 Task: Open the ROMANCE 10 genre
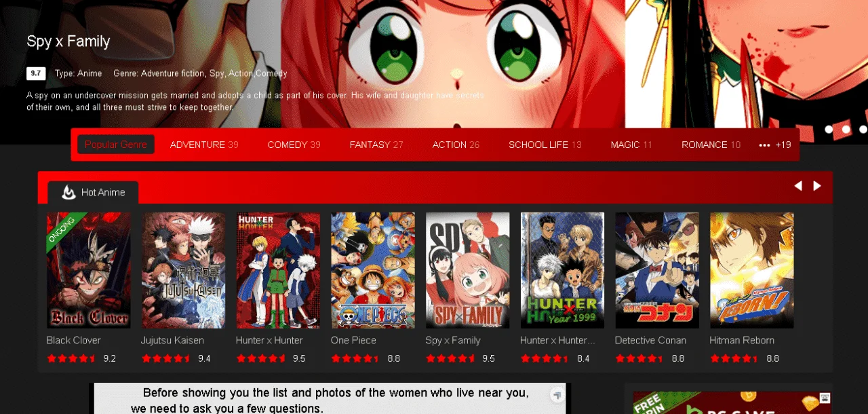(x=711, y=145)
